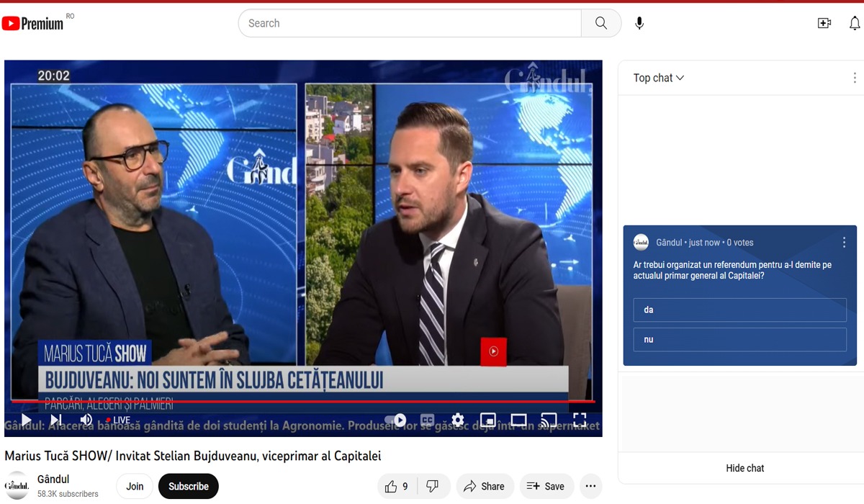
Task: Vote 'da' in the poll
Action: click(x=740, y=310)
